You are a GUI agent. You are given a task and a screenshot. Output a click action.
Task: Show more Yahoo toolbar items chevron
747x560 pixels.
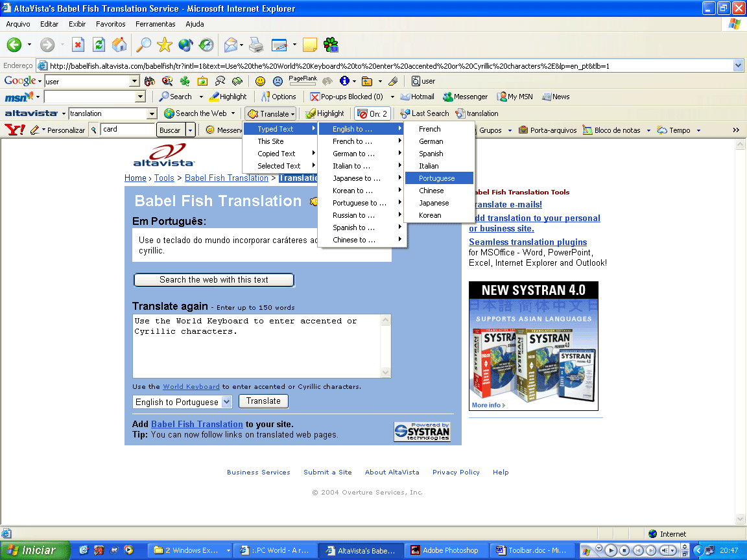[x=736, y=130]
